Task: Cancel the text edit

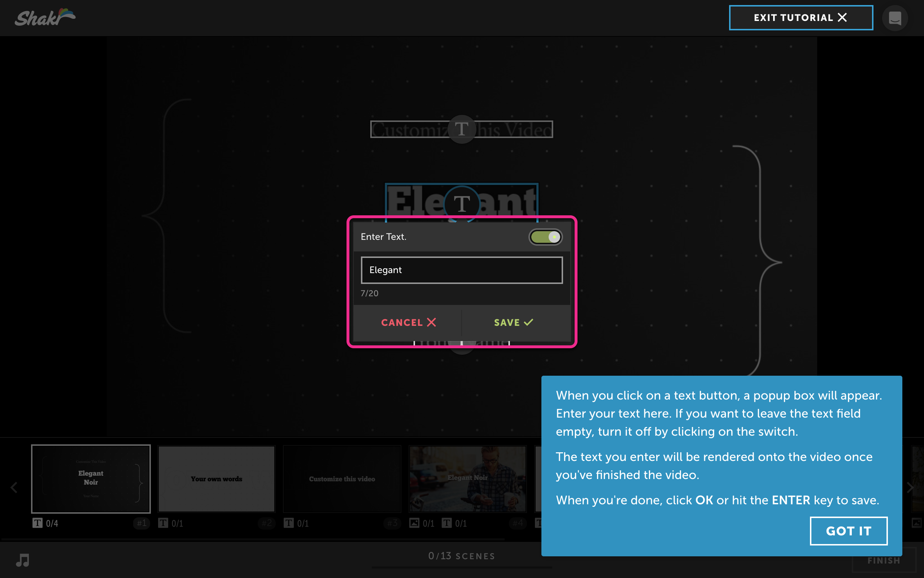Action: [408, 322]
